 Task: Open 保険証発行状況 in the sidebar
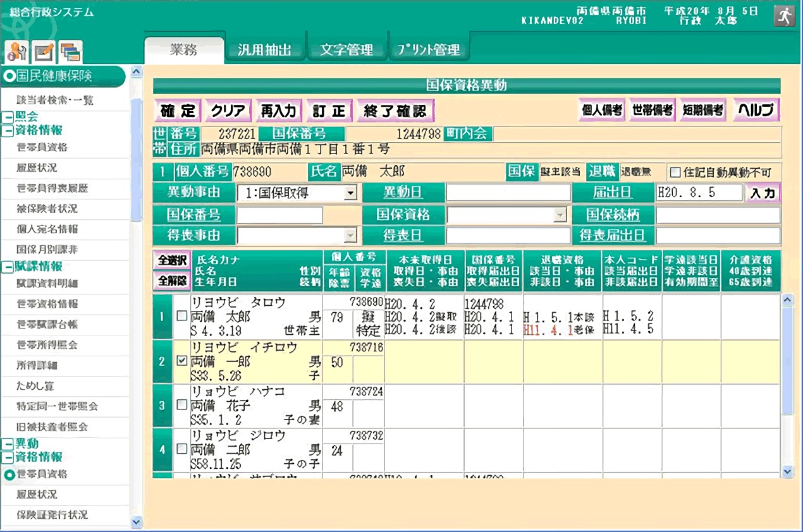52,515
